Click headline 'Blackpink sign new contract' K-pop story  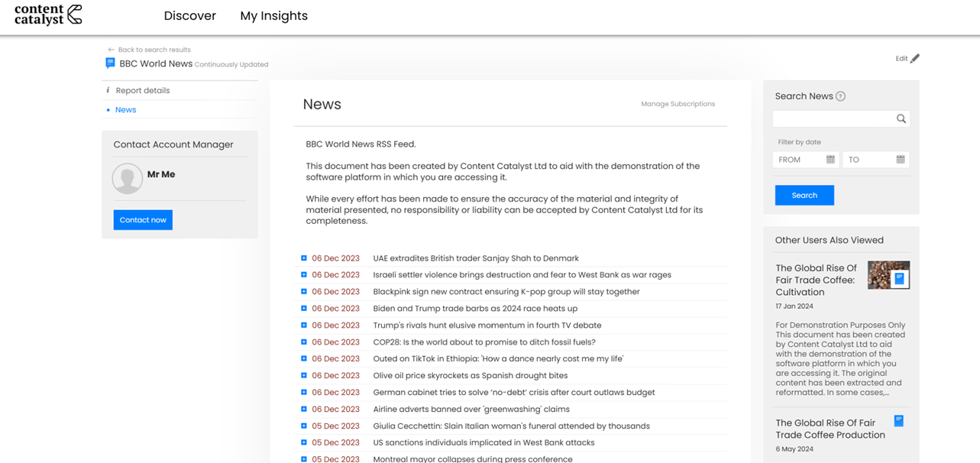506,292
